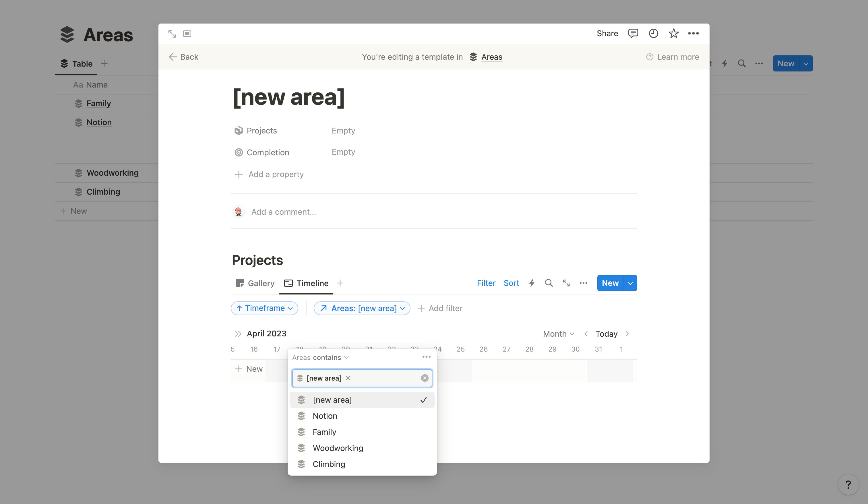Click the stacked layers icon for Climbing

pyautogui.click(x=301, y=464)
